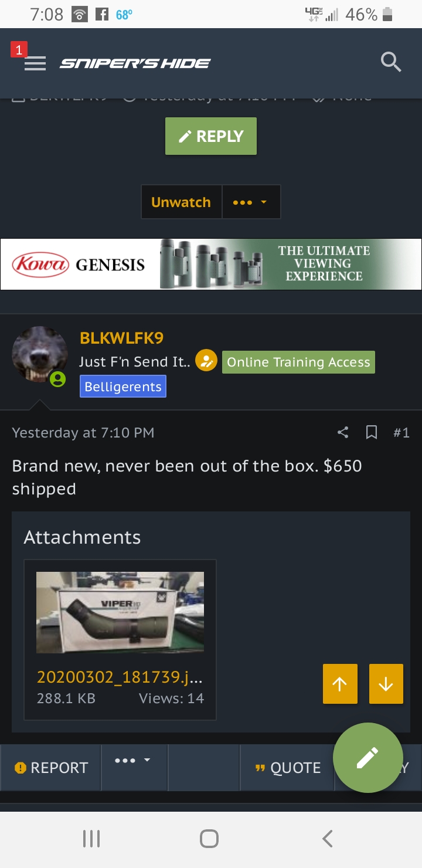
Task: Open the hamburger navigation menu
Action: click(35, 63)
